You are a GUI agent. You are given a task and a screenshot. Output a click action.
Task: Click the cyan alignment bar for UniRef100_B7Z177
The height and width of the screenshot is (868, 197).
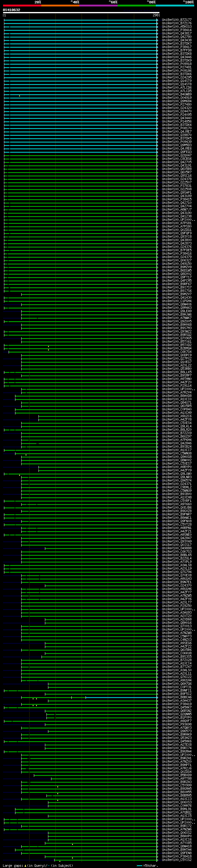81,20
